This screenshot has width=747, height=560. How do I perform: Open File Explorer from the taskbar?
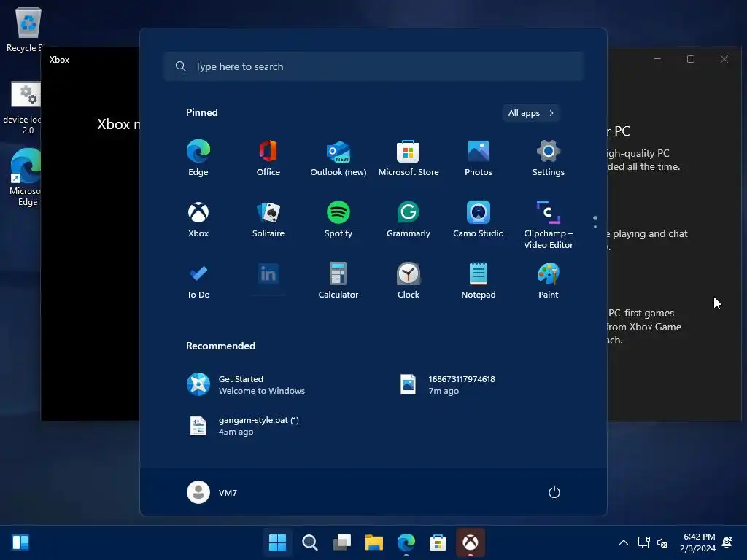pos(374,542)
